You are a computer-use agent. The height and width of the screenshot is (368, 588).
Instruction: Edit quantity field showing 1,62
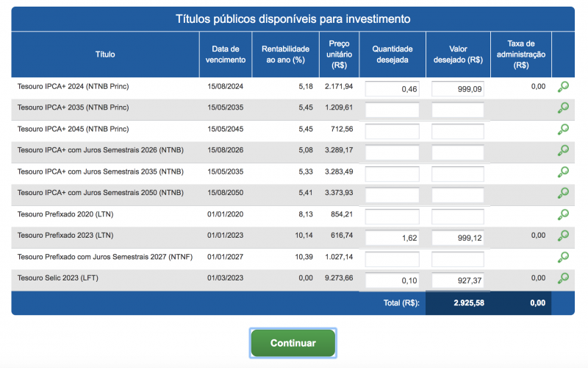392,238
